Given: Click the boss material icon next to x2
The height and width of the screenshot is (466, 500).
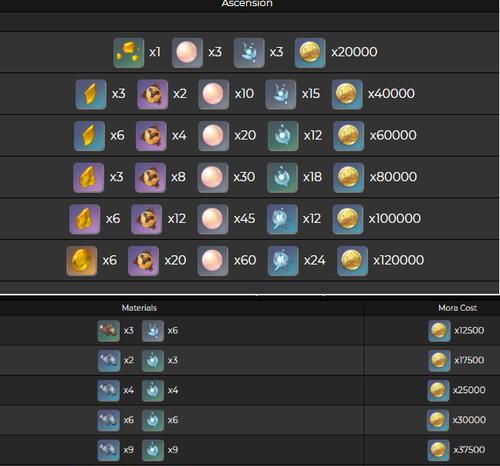Looking at the screenshot, I should pyautogui.click(x=152, y=94).
